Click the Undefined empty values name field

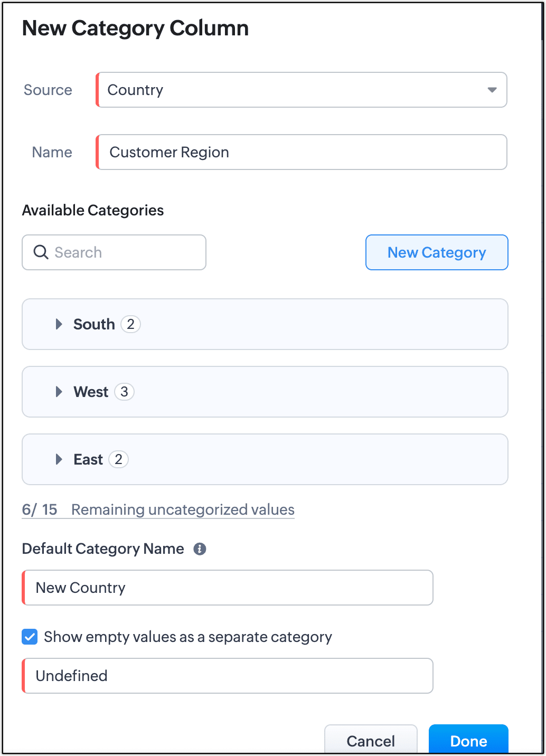[x=228, y=676]
